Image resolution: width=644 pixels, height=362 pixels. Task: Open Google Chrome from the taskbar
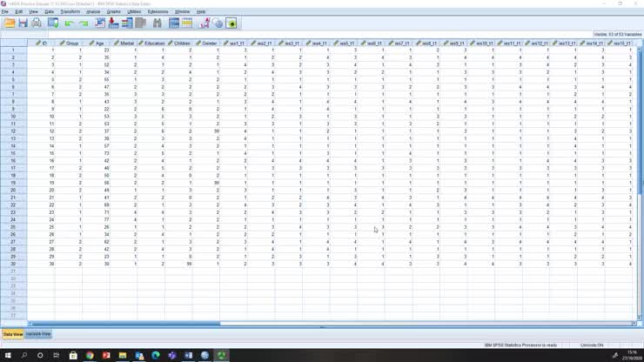click(x=90, y=355)
